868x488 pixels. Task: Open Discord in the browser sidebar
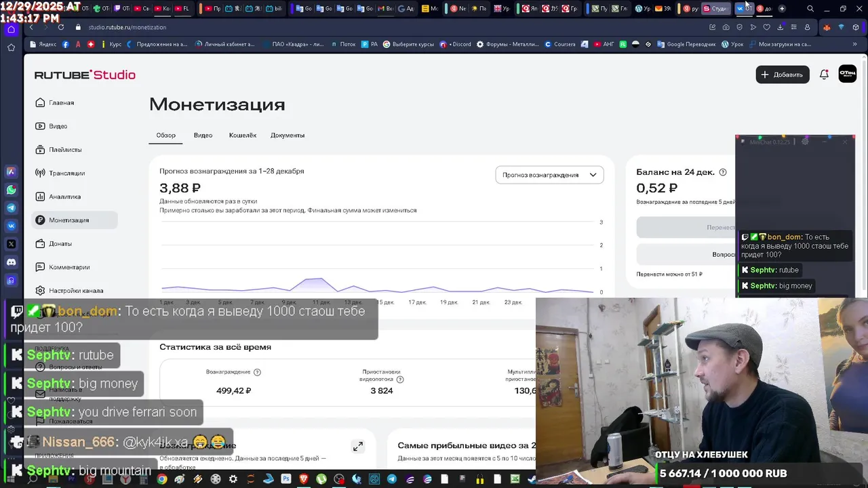click(x=11, y=262)
